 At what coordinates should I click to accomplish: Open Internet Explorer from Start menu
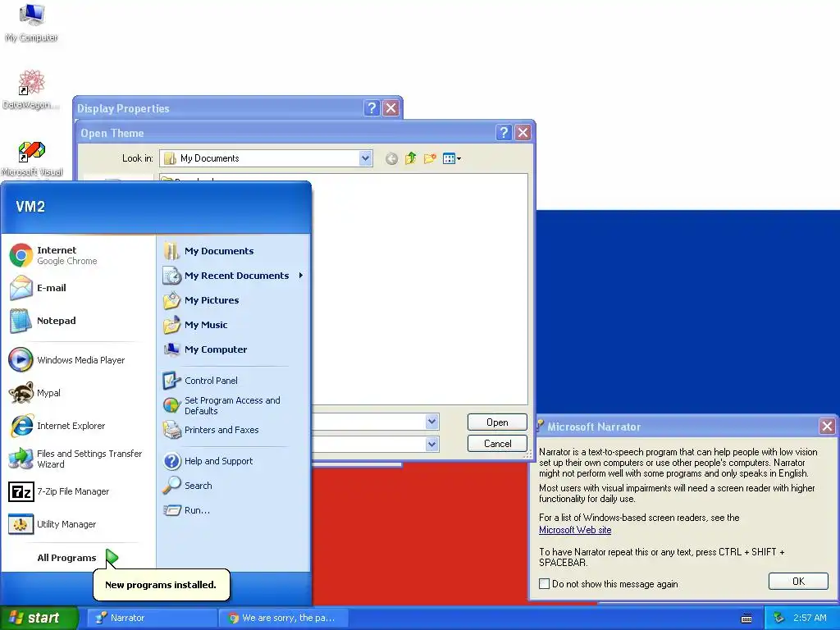[x=78, y=426]
